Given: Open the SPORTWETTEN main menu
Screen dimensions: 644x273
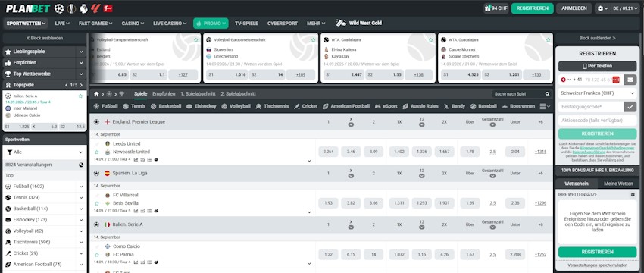Looking at the screenshot, I should (x=27, y=23).
